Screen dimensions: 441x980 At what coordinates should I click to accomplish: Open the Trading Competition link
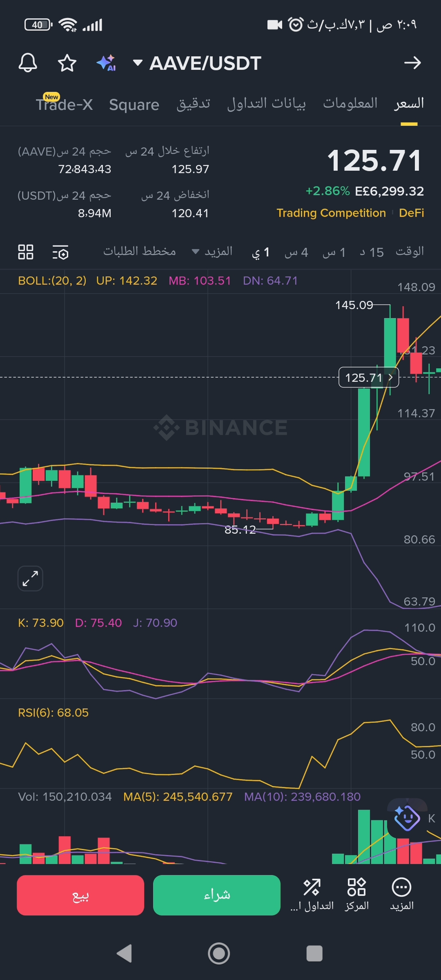coord(331,213)
